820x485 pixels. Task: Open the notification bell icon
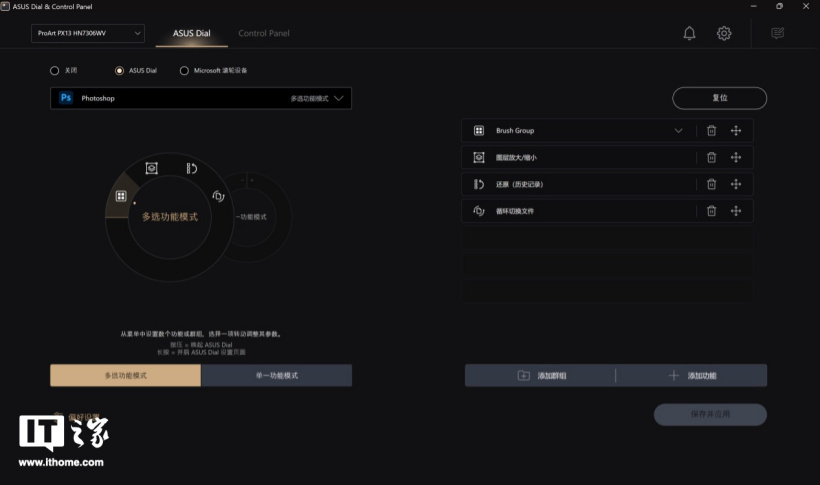689,34
